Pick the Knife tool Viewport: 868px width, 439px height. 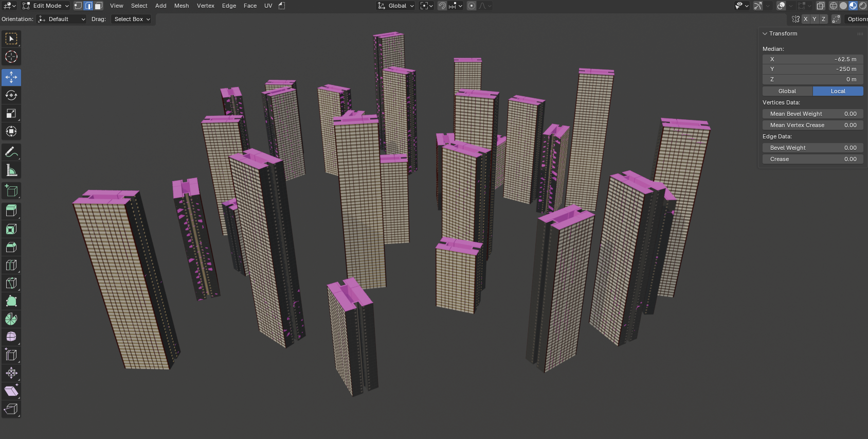pyautogui.click(x=11, y=284)
